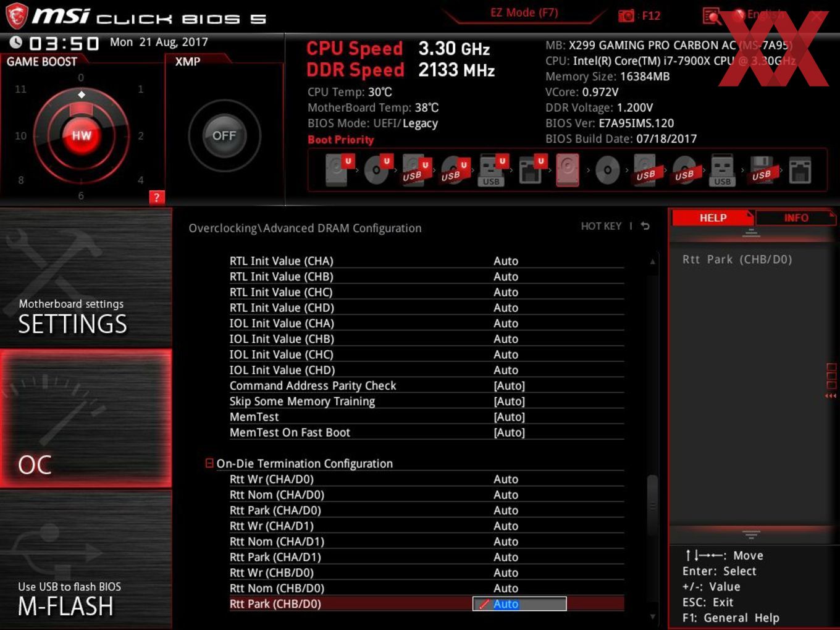
Task: Set Game Boost dial to stage 11
Action: tap(20, 89)
